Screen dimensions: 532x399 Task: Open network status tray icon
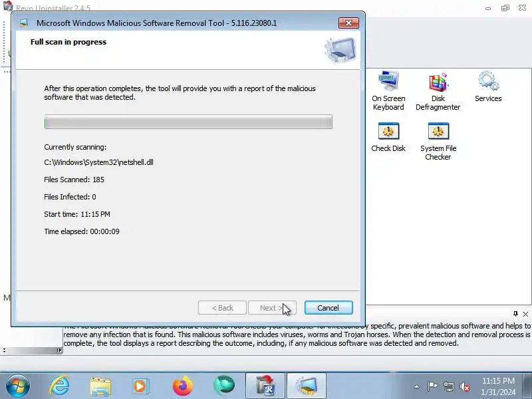click(448, 386)
